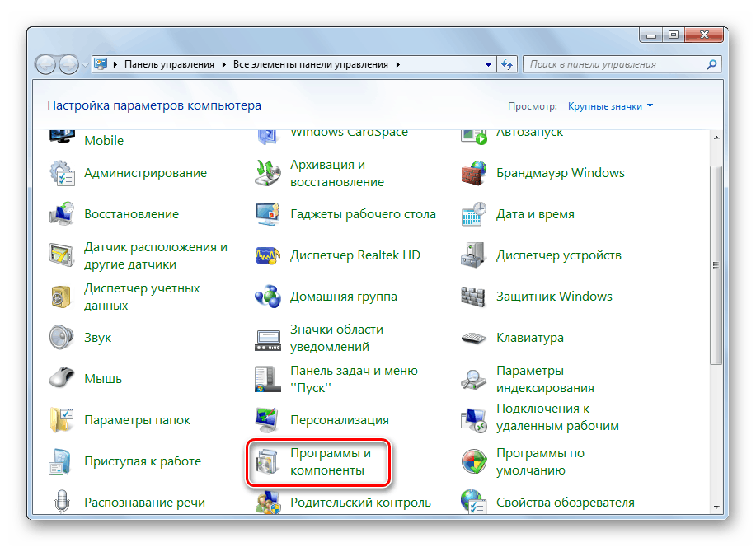Open the Персонализация link
Viewport: 756px width, 547px height.
tap(340, 420)
